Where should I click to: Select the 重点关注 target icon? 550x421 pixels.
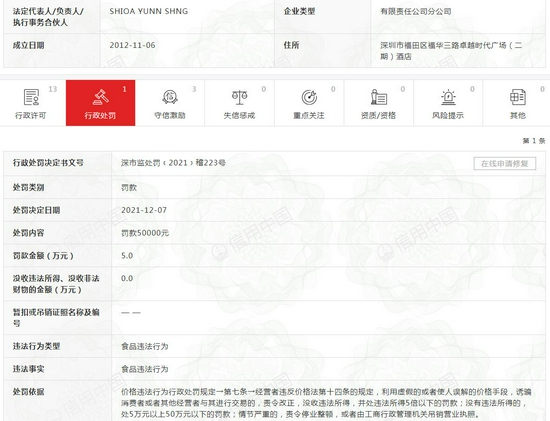pos(309,97)
